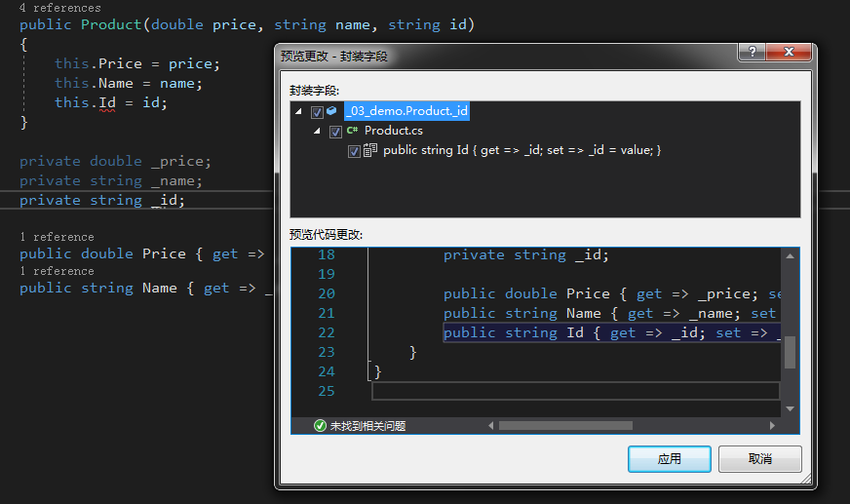Collapse the _03_demo.Product._id tree node
Screen dimensions: 850x504
click(298, 111)
